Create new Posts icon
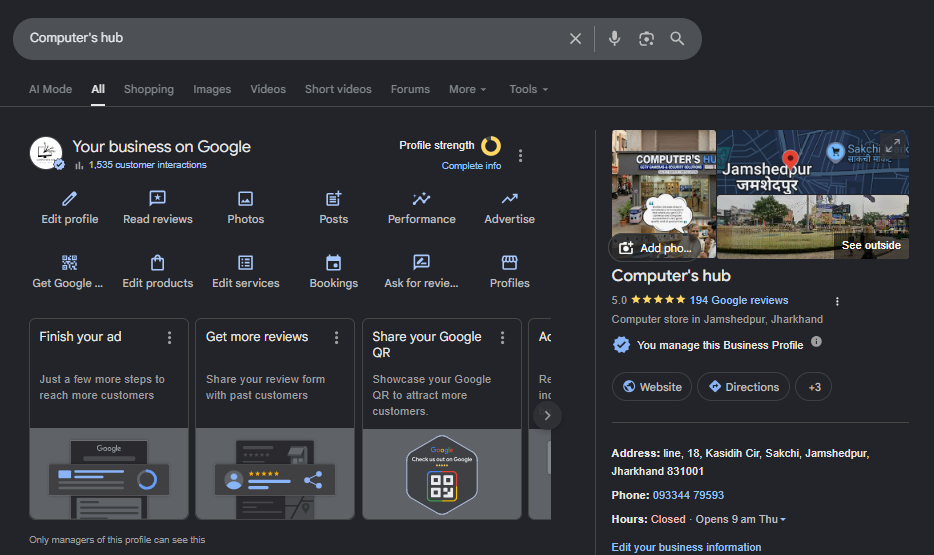Screen dimensions: 934x555 click(x=334, y=198)
